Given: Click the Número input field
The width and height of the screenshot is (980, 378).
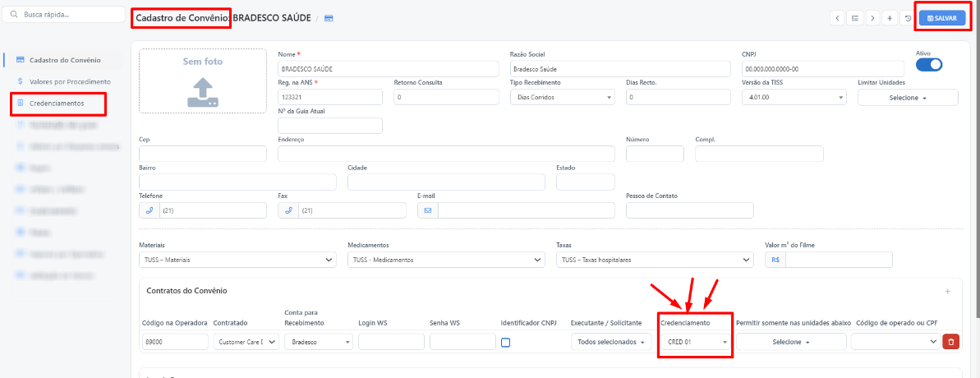Looking at the screenshot, I should click(655, 154).
